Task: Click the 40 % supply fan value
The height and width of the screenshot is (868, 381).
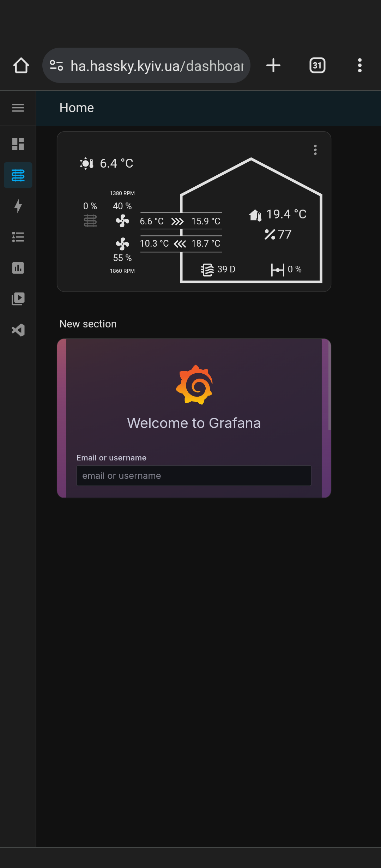Action: coord(122,206)
